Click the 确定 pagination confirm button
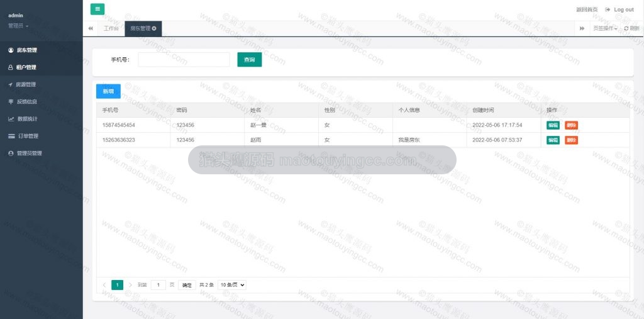The image size is (644, 319). point(187,285)
